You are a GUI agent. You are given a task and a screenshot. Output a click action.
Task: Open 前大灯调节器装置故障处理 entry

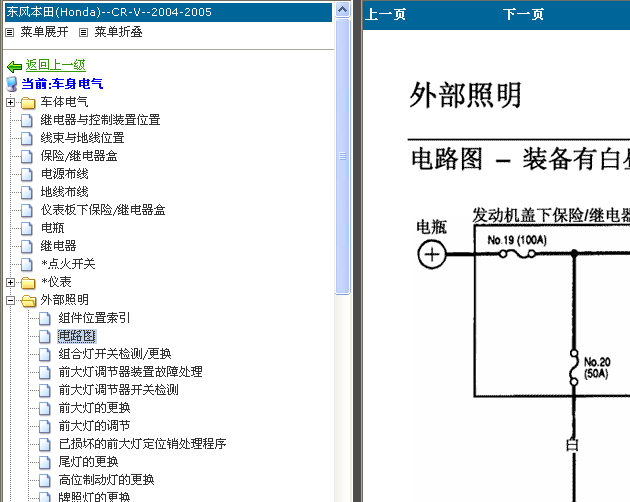click(x=131, y=373)
